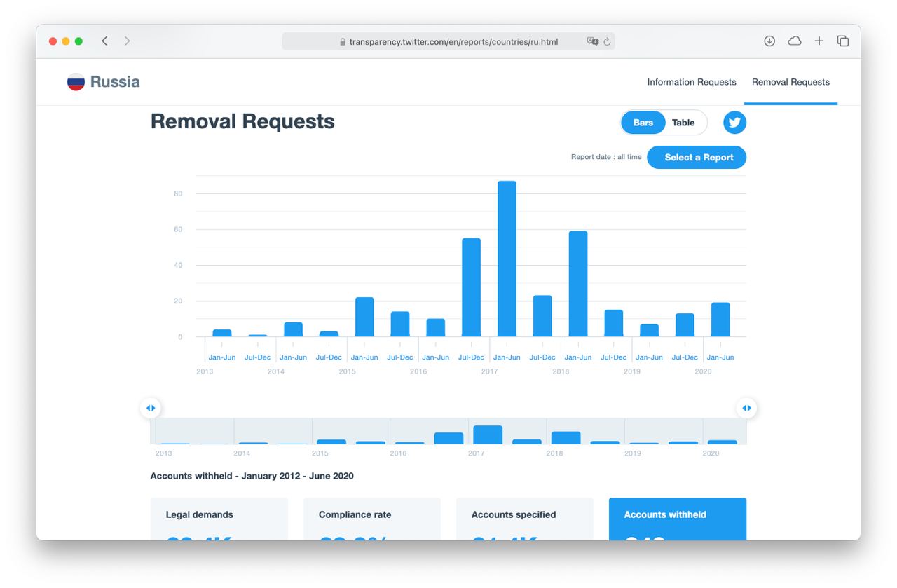The height and width of the screenshot is (588, 897).
Task: Switch to Information Requests tab
Action: tap(692, 82)
